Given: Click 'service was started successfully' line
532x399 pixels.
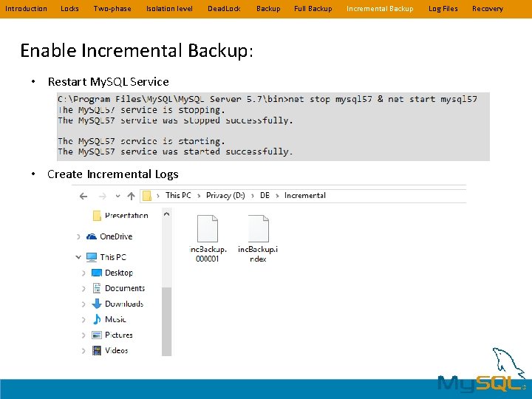Looking at the screenshot, I should click(175, 151).
